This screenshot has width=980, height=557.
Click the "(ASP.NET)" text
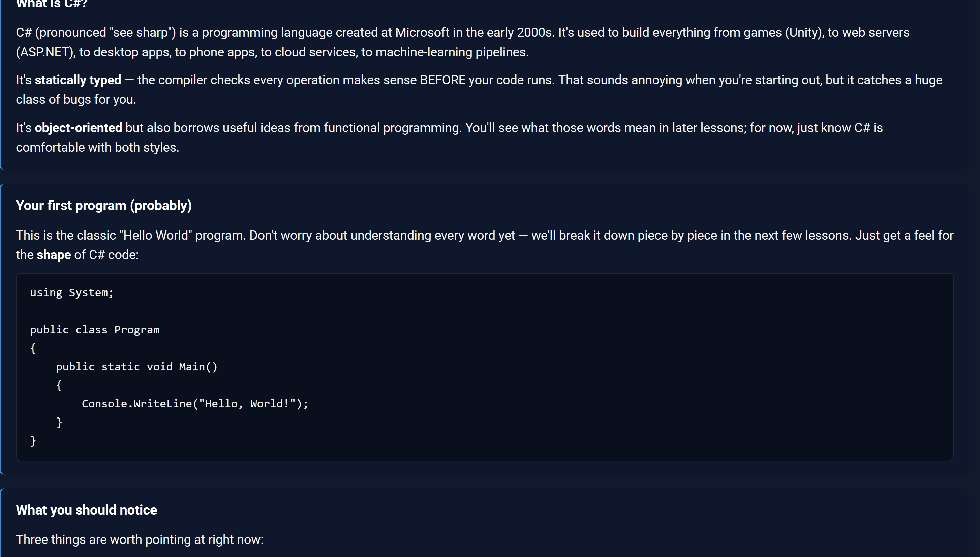point(46,52)
